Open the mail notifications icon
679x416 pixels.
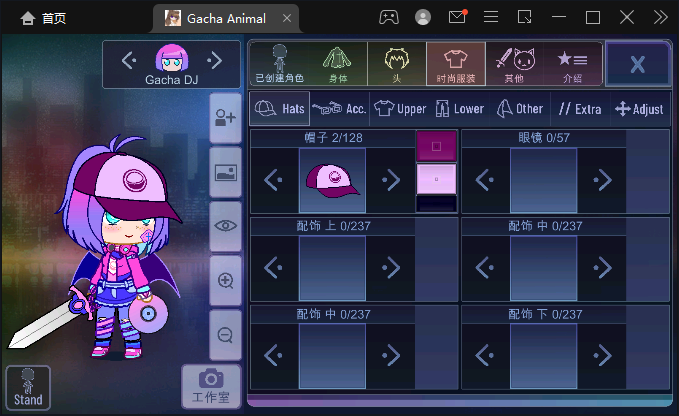click(457, 17)
